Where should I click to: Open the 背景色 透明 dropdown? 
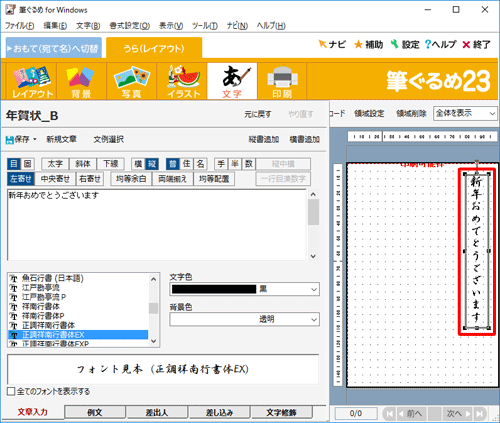[x=314, y=319]
